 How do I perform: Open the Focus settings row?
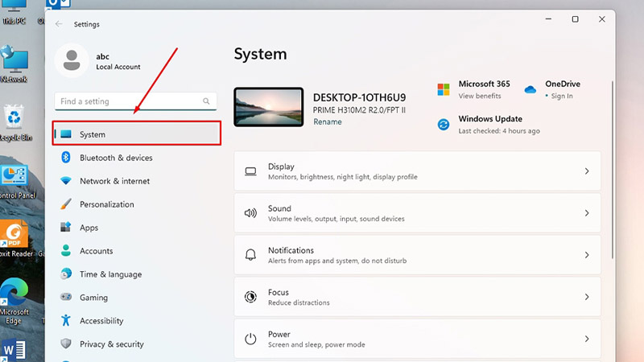tap(417, 297)
